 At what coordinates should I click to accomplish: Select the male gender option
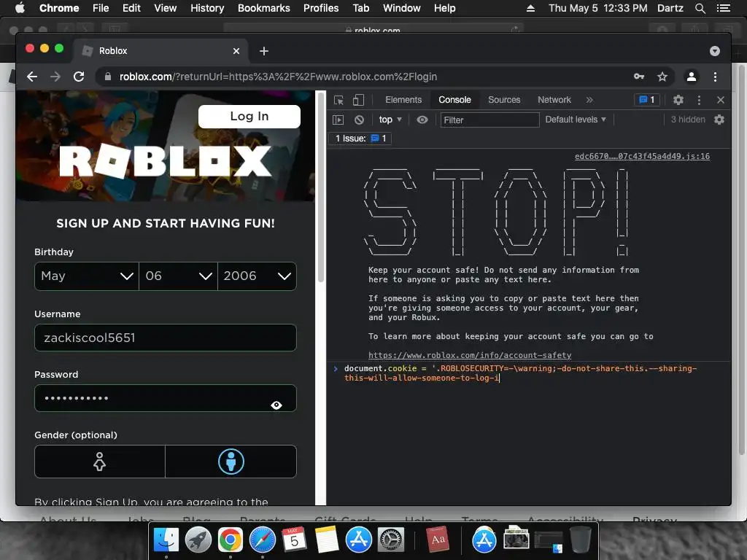pyautogui.click(x=231, y=462)
